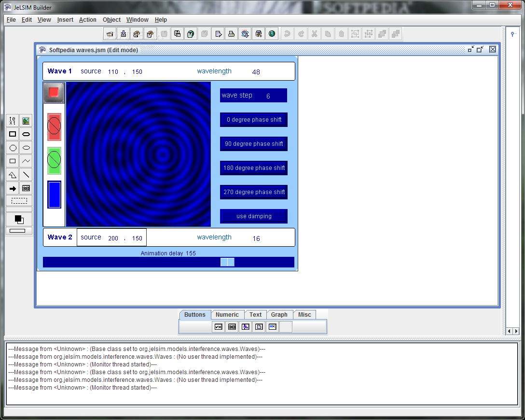
Task: Select the chain link tool in left palette
Action: [26, 189]
